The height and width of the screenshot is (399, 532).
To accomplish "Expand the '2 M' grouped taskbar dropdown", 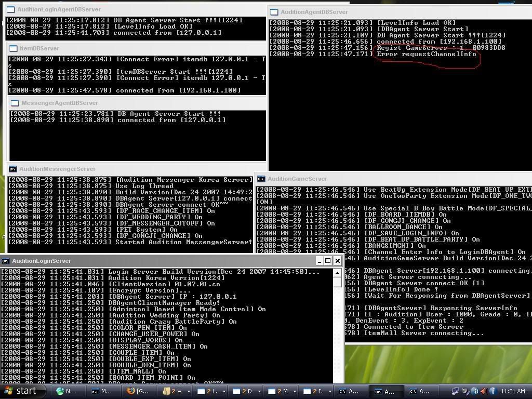I will 295,391.
